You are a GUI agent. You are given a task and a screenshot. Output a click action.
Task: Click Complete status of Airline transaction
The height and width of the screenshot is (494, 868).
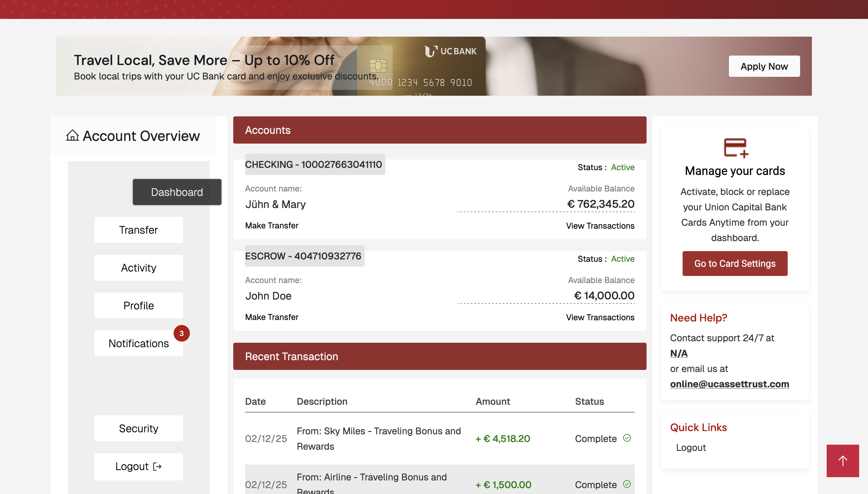pyautogui.click(x=595, y=485)
